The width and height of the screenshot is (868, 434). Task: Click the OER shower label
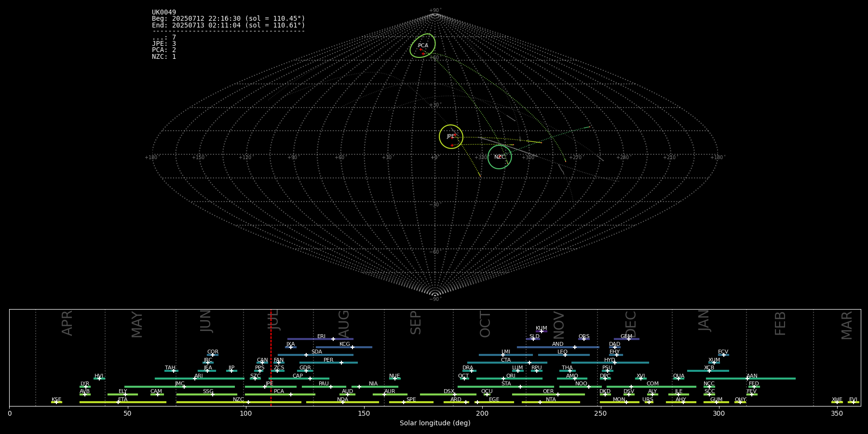[x=548, y=391]
